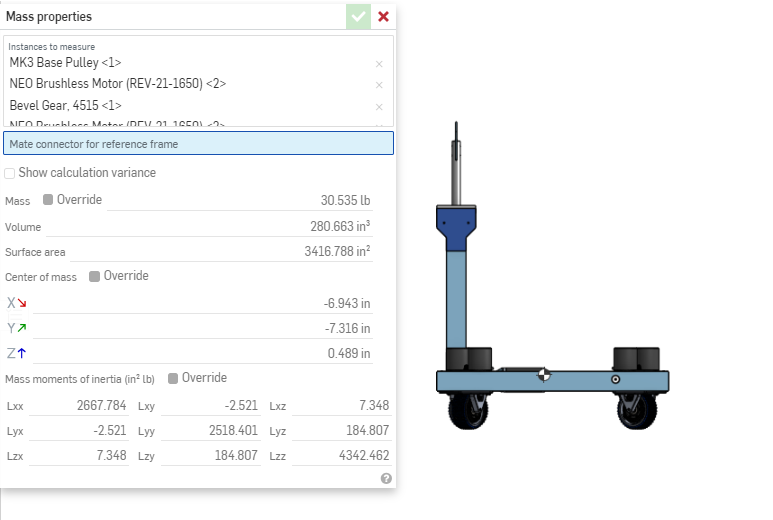Select Bevel Gear, 4515 <1> row
Viewport: 773px width, 520px height.
tap(66, 105)
